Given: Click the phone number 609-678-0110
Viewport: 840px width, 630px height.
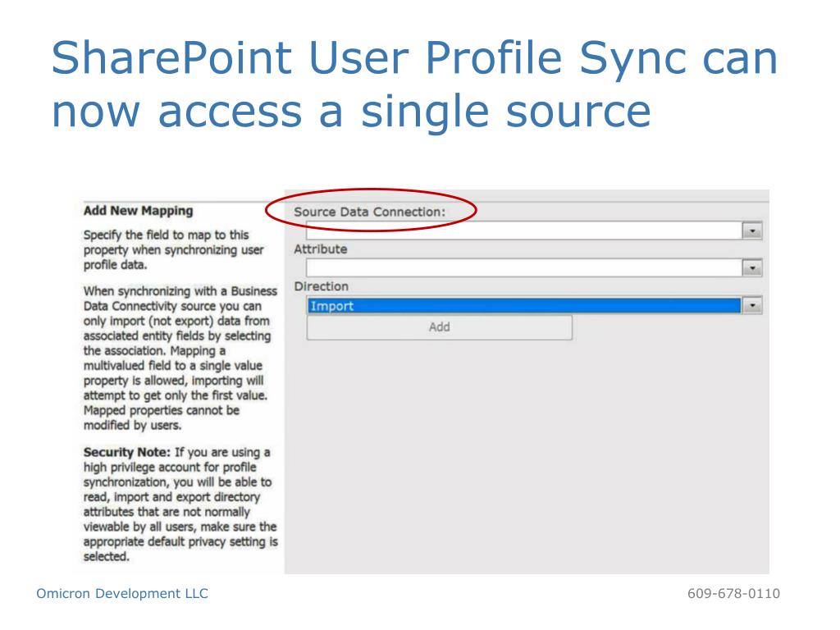Looking at the screenshot, I should pyautogui.click(x=733, y=594).
